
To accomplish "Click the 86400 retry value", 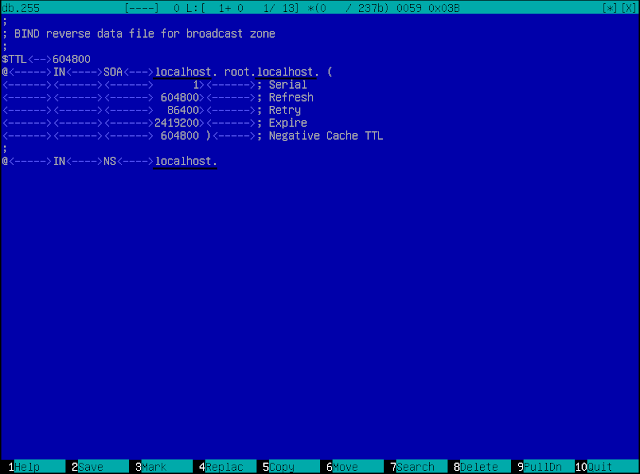I will point(183,110).
